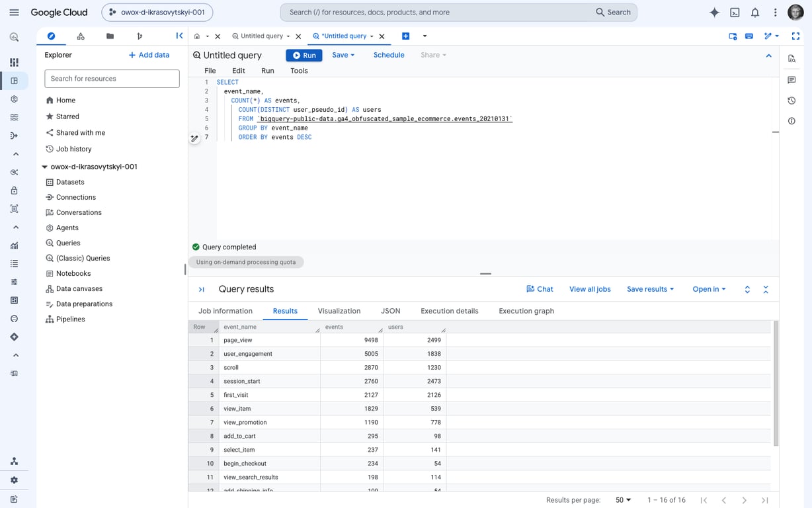Close the first Untitled query tab
812x508 pixels.
[298, 36]
